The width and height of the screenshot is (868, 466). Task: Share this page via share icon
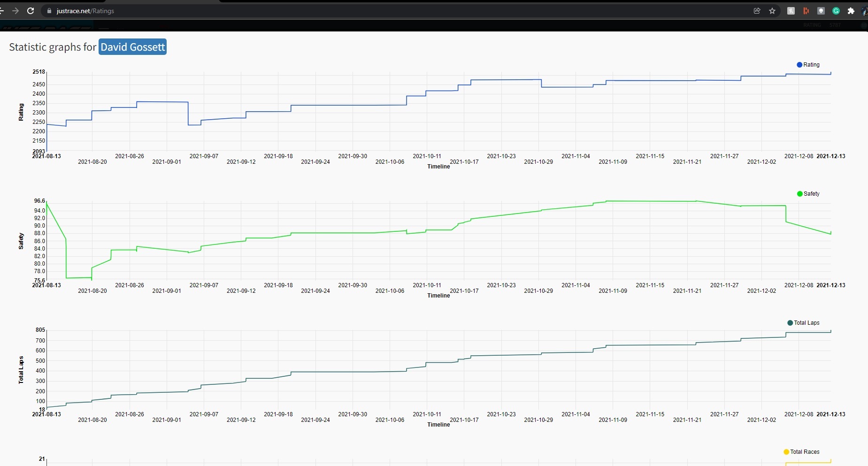click(757, 11)
